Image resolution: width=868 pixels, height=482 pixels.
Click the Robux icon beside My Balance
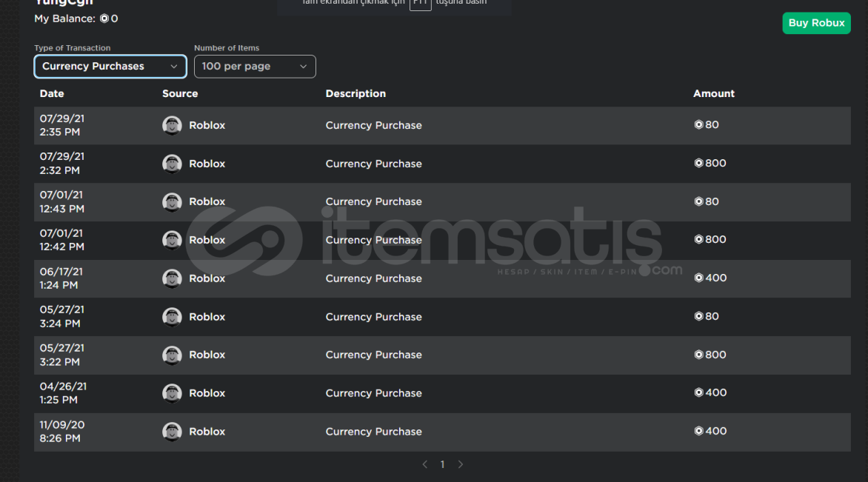(104, 19)
